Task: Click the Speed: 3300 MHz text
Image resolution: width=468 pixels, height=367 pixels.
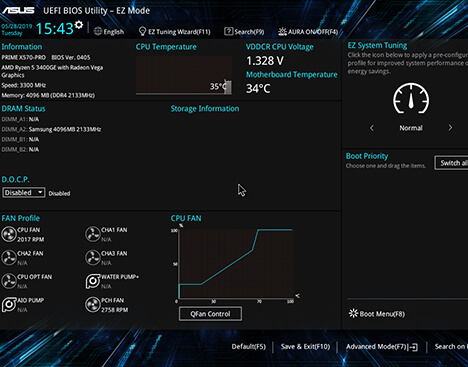Action: pos(24,85)
